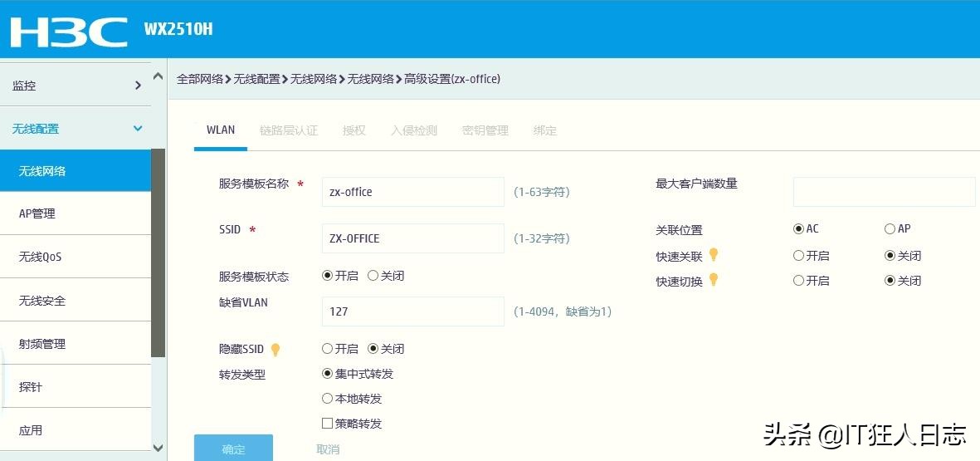The image size is (980, 461).
Task: Set 关联位置 to AC
Action: (798, 229)
